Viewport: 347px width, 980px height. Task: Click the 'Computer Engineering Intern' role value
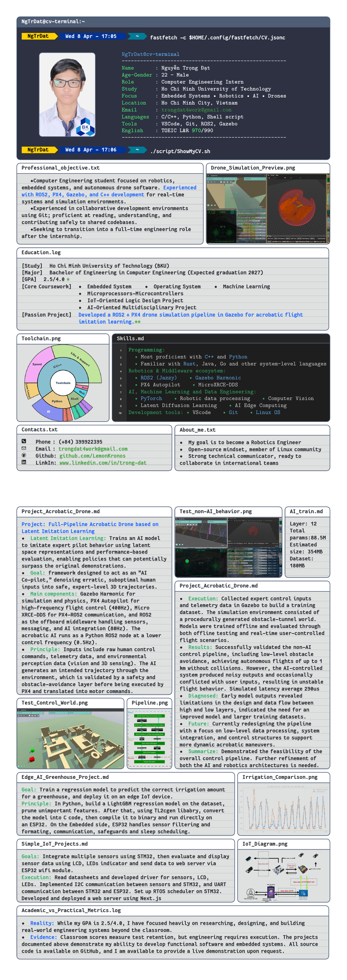coord(202,82)
